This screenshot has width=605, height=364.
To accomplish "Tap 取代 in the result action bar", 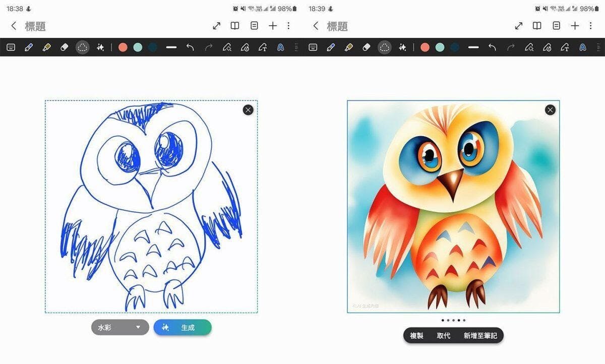I will (x=444, y=336).
